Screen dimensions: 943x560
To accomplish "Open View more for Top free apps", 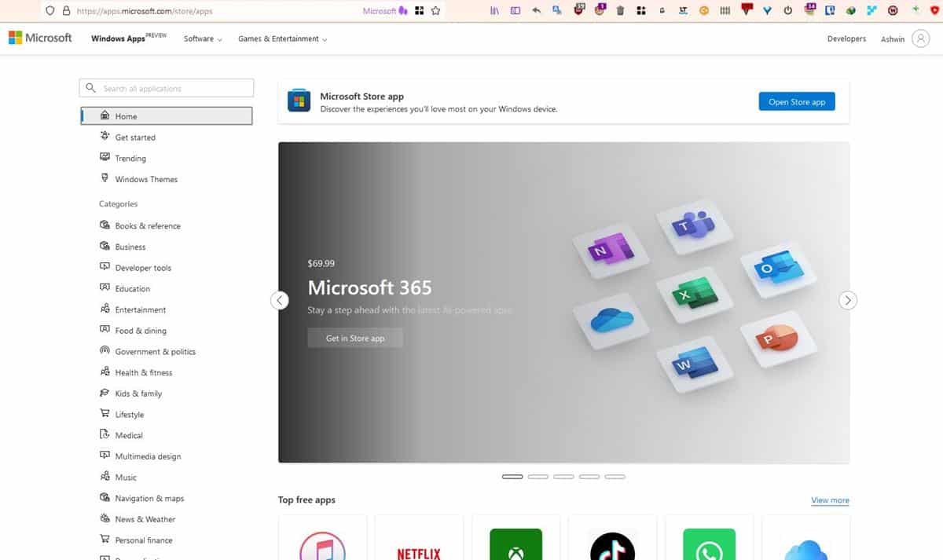I will coord(829,500).
